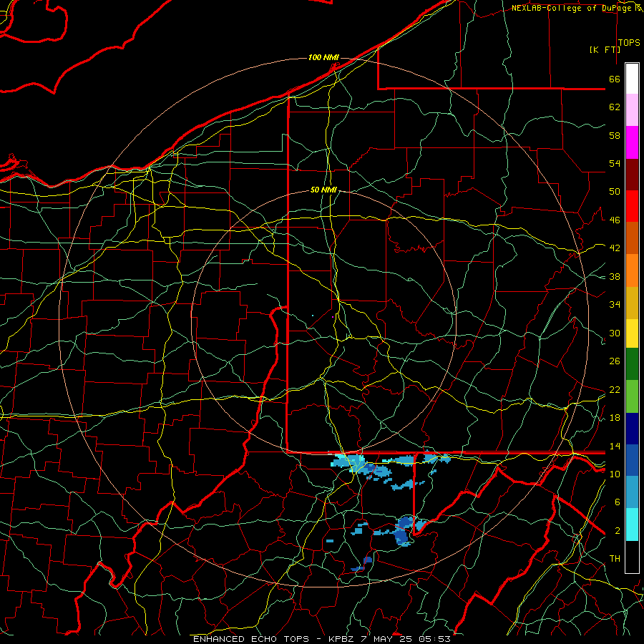The height and width of the screenshot is (644, 644).
Task: Click the TH legend label
Action: [615, 559]
